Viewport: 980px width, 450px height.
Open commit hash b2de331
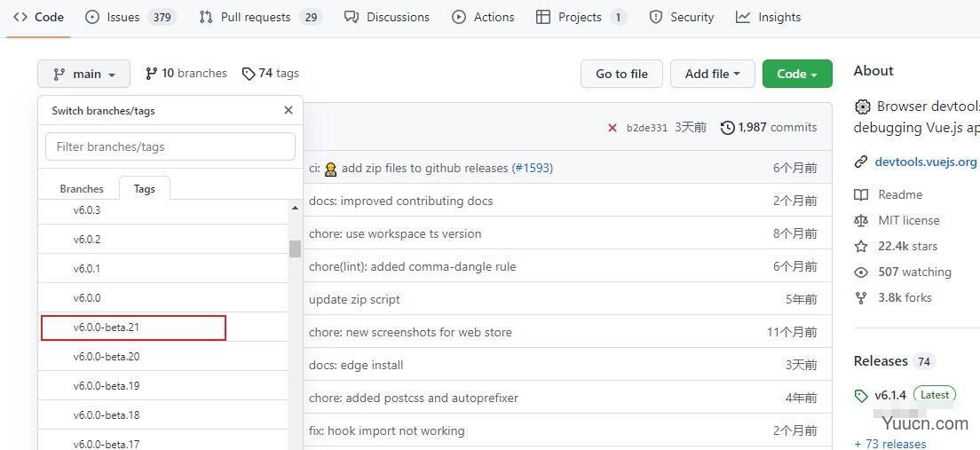[647, 128]
